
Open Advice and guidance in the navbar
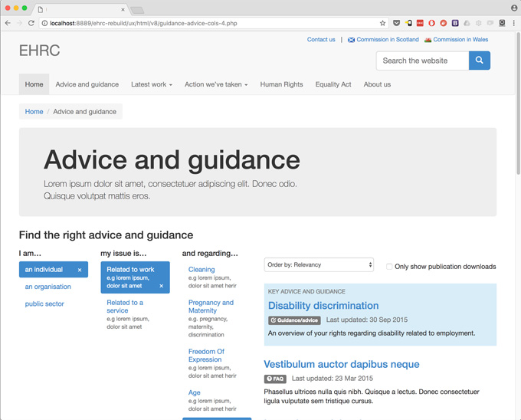coord(87,84)
